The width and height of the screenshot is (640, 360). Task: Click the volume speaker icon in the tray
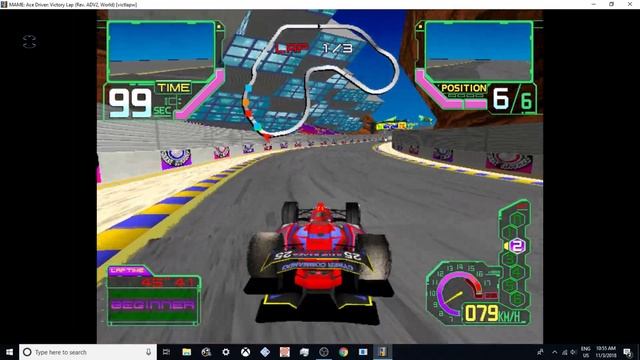pyautogui.click(x=573, y=352)
